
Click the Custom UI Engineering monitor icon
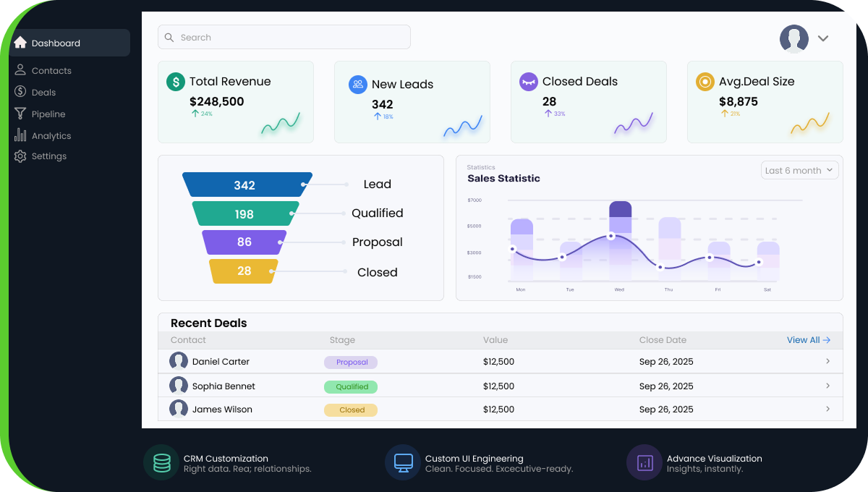pos(403,462)
